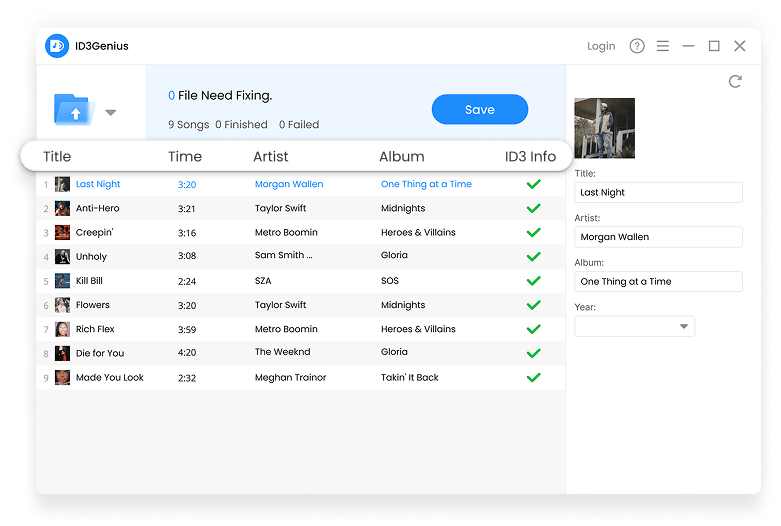Click the 0 Failed status text
The image size is (781, 526).
point(299,125)
